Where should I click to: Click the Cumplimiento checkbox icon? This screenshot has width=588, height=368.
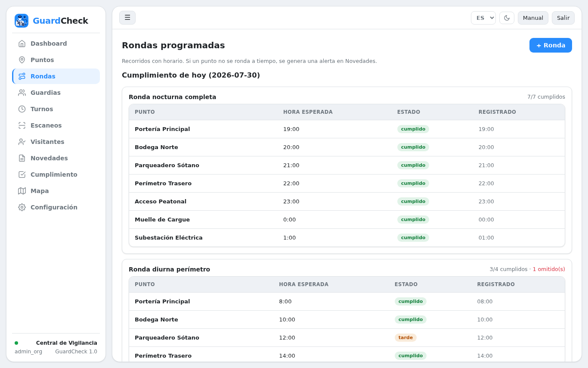click(x=22, y=175)
